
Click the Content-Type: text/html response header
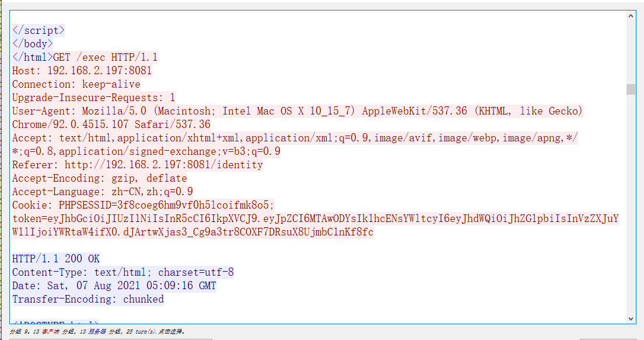(123, 272)
